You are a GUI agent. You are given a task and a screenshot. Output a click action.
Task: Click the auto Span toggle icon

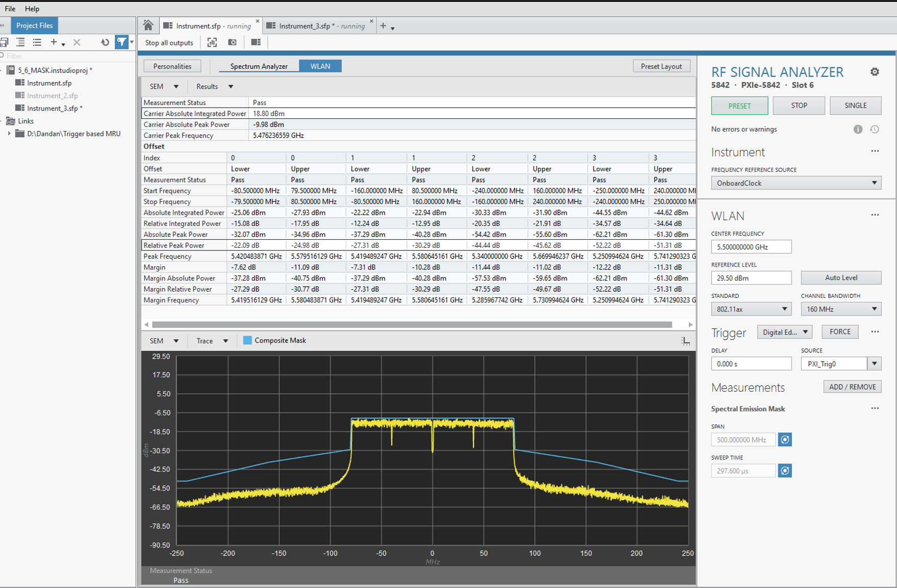[785, 440]
